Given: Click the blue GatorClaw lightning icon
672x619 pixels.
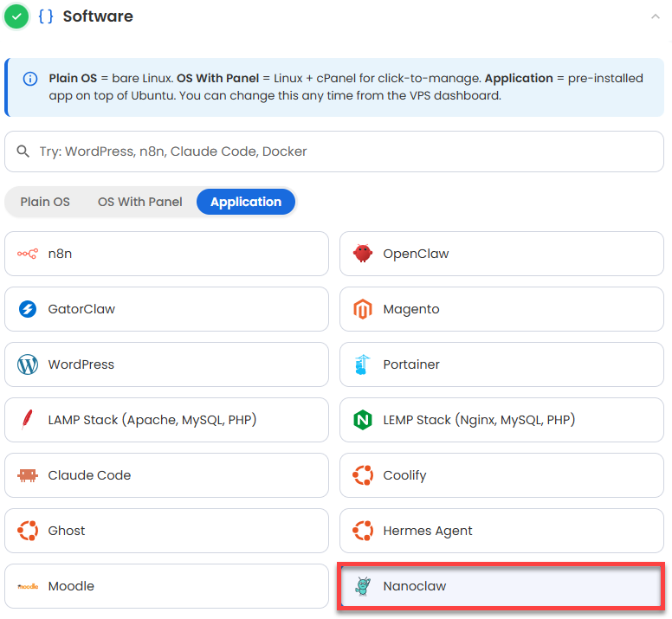Looking at the screenshot, I should [x=28, y=309].
